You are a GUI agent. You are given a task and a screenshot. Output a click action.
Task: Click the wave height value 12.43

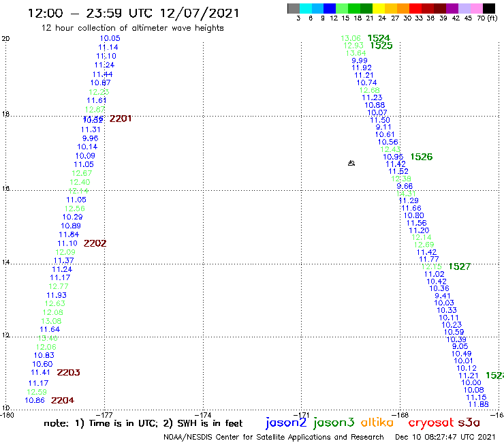click(x=390, y=149)
